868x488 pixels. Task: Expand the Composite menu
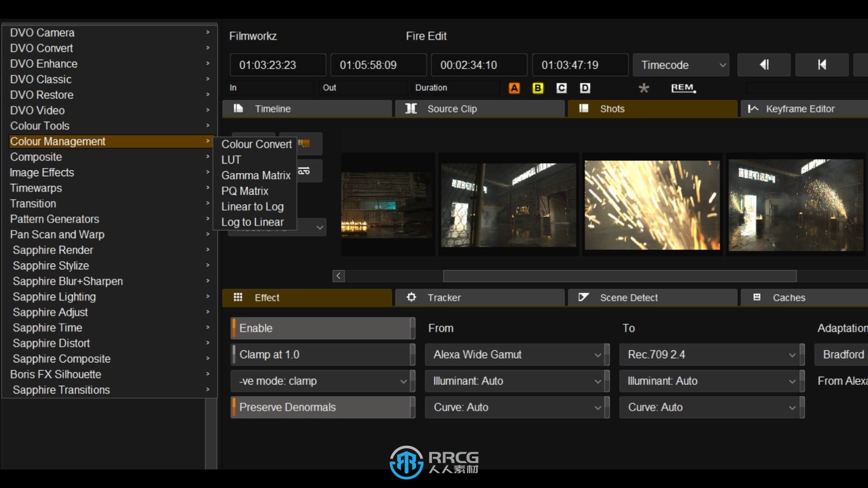tap(110, 157)
